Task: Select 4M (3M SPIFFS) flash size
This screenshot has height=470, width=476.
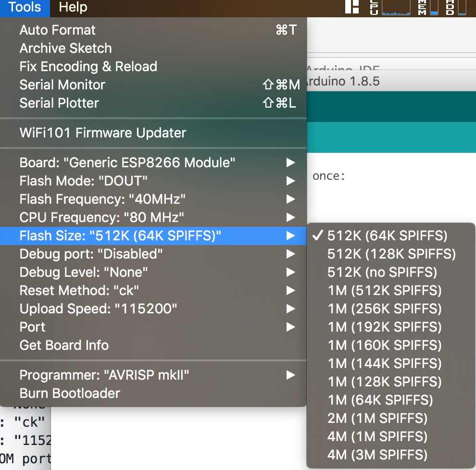Action: pos(391,455)
